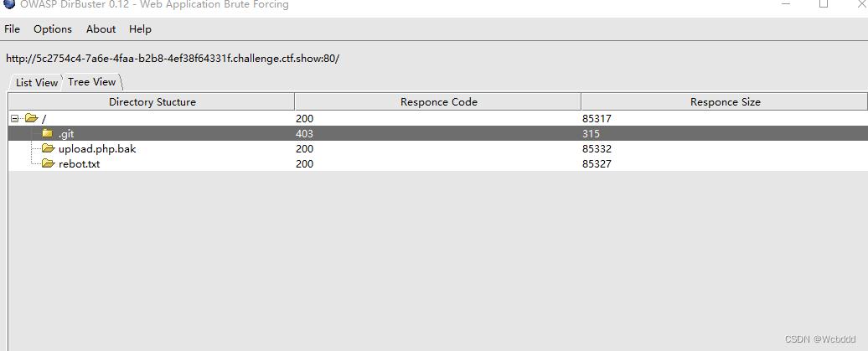Select the .git entry in tree
This screenshot has width=868, height=351.
pyautogui.click(x=66, y=133)
